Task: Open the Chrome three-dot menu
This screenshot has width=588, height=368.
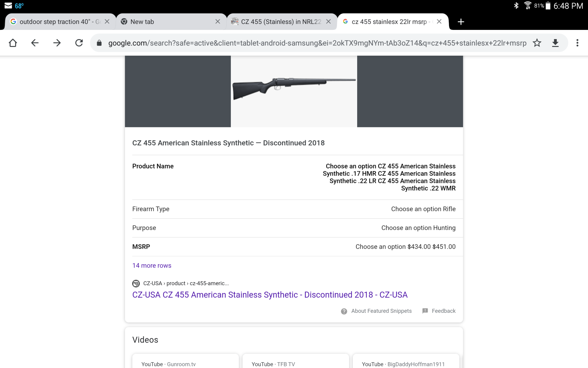Action: point(577,43)
